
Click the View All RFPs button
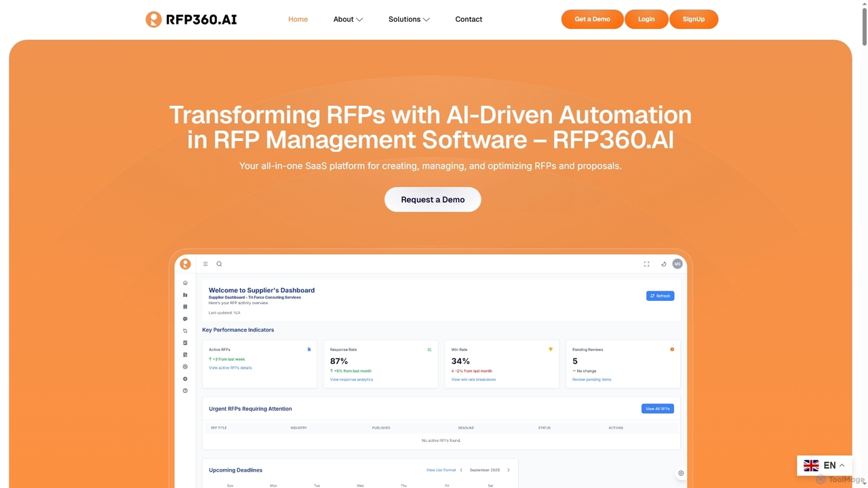[x=658, y=409]
